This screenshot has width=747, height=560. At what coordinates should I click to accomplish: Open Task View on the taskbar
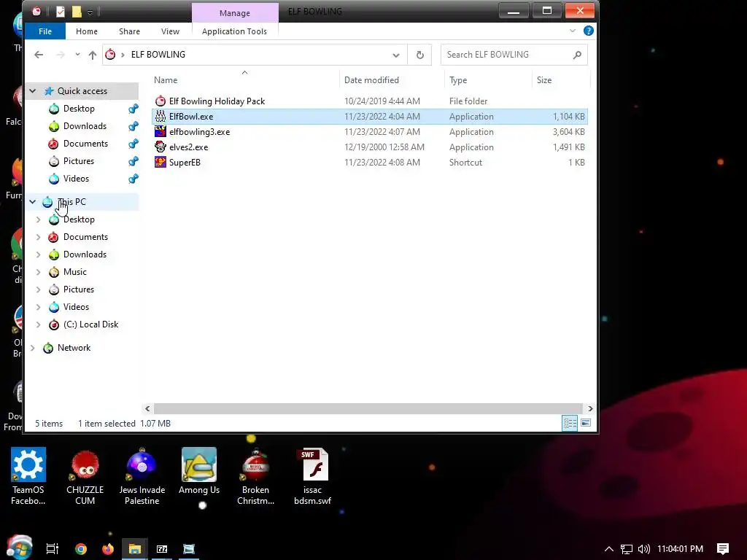[x=53, y=548]
